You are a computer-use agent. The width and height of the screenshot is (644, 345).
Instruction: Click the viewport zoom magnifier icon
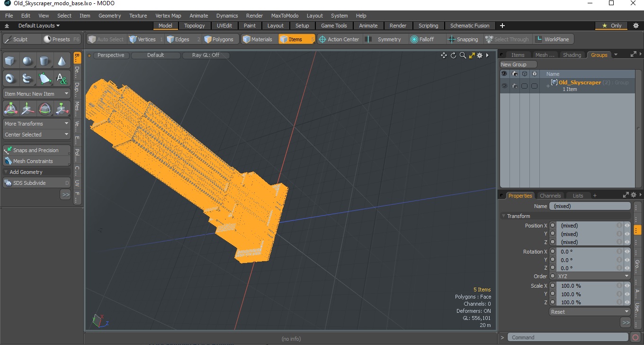point(463,55)
